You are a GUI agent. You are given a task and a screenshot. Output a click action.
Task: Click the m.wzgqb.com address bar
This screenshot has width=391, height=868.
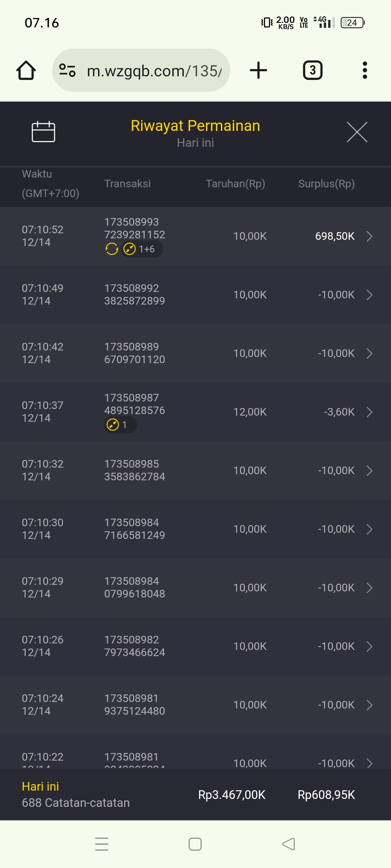coord(154,71)
